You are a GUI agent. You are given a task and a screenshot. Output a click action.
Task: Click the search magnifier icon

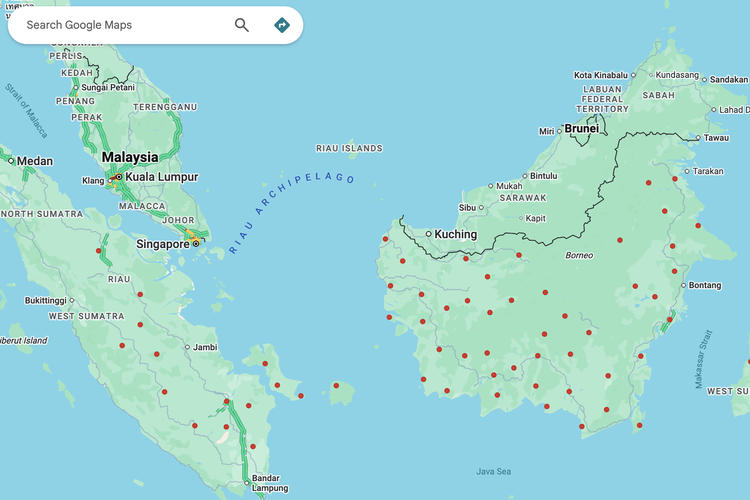pos(242,25)
